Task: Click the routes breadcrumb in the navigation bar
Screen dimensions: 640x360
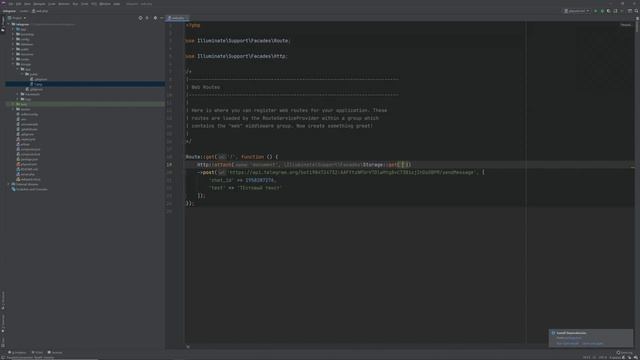Action: [24, 11]
